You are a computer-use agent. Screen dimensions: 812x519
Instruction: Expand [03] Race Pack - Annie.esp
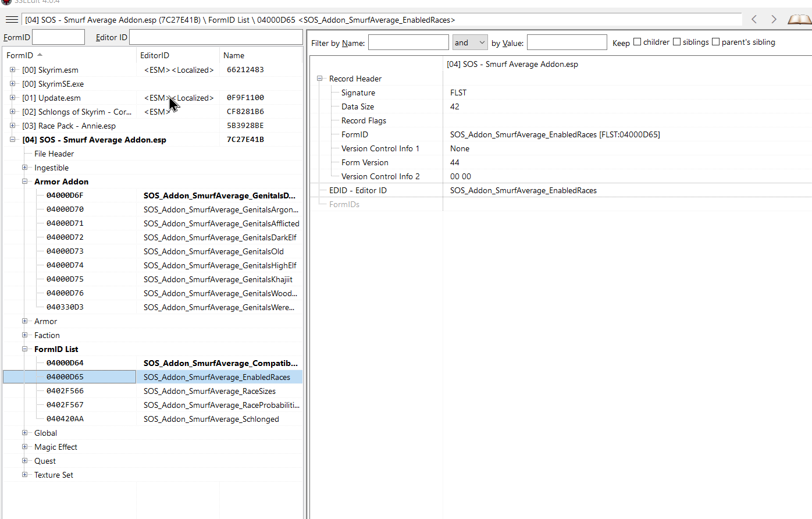[x=12, y=126]
